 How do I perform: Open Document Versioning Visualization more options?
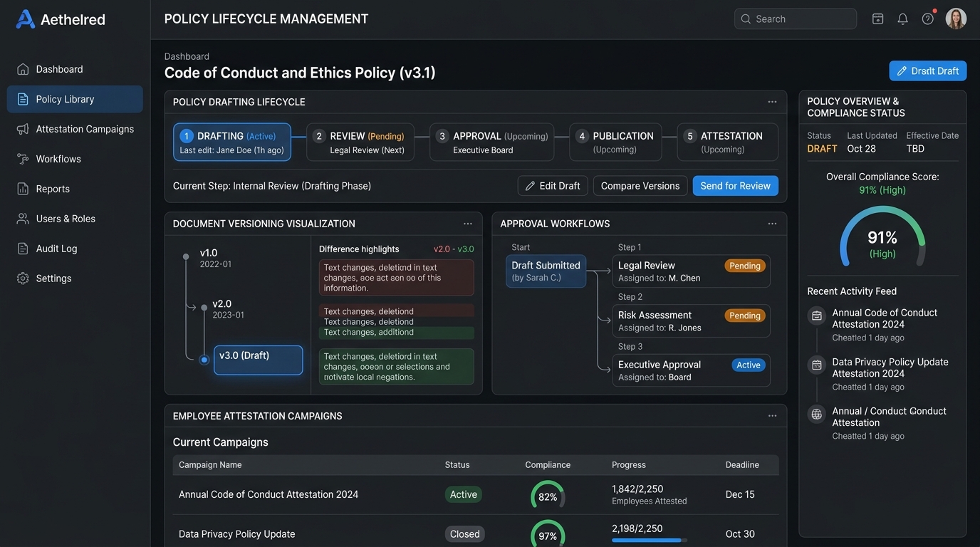(468, 224)
